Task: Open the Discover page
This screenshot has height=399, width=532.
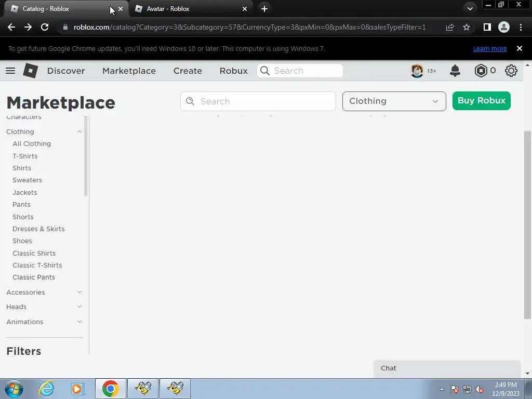Action: coord(66,71)
